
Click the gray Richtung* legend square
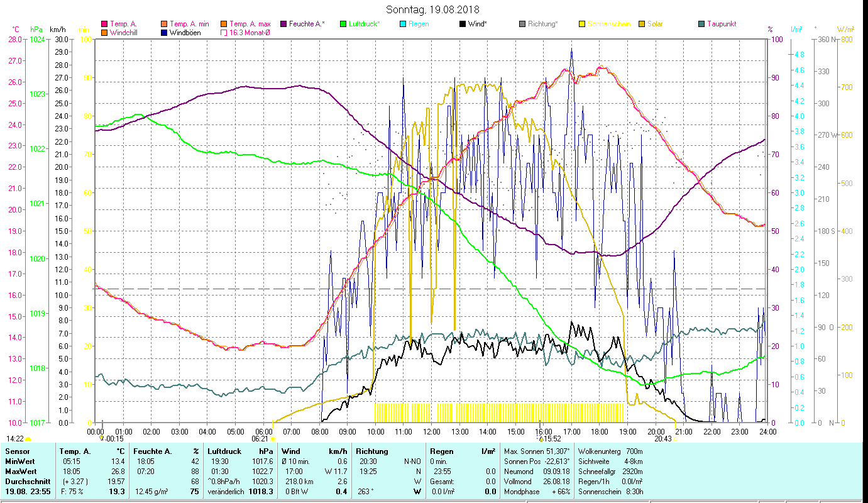(522, 24)
